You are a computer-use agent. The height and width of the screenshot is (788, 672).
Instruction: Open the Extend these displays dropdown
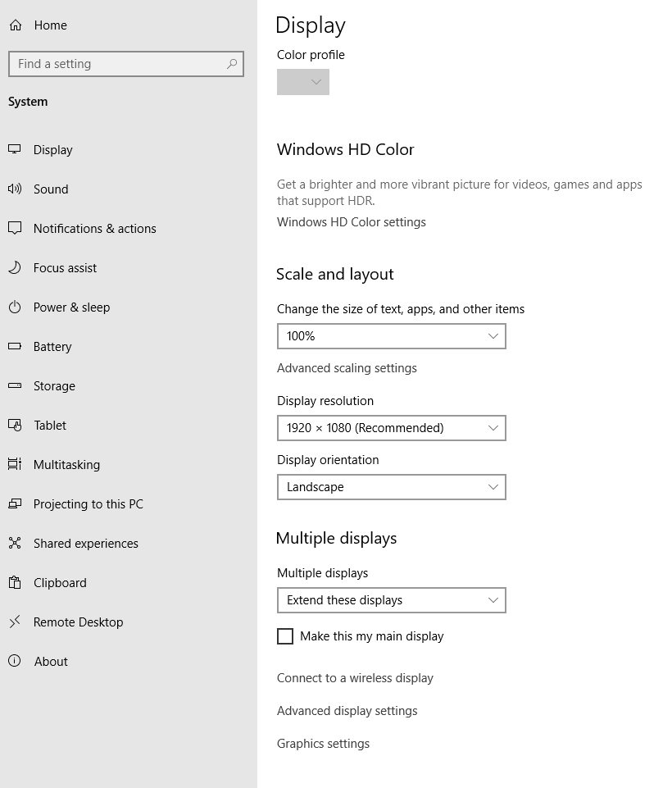point(391,600)
